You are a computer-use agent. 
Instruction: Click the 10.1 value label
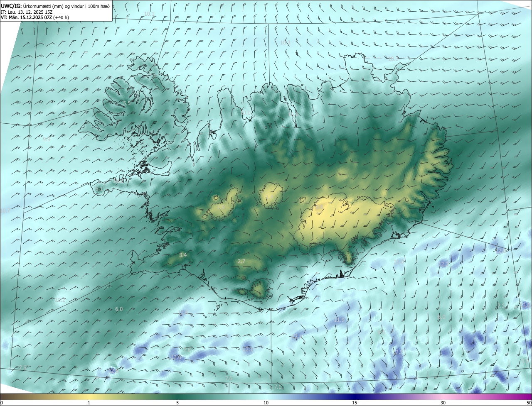pyautogui.click(x=150, y=14)
